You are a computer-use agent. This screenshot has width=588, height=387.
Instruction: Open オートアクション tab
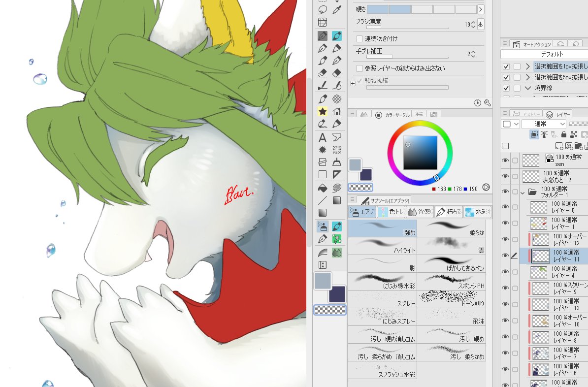[532, 44]
